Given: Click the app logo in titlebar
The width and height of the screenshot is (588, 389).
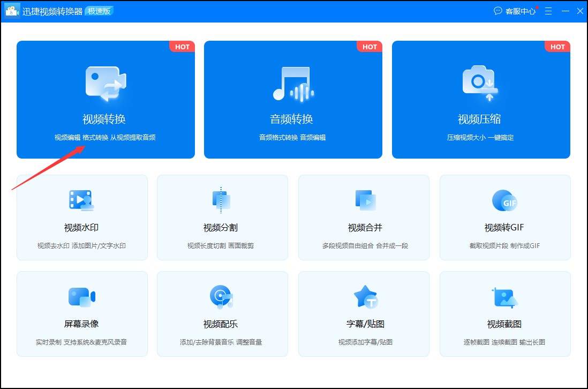Looking at the screenshot, I should (11, 11).
